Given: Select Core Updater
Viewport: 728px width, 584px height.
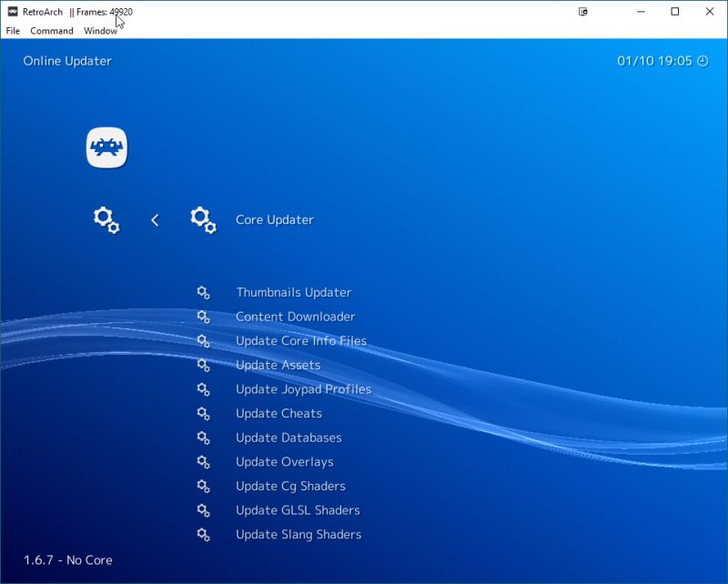Looking at the screenshot, I should 274,219.
